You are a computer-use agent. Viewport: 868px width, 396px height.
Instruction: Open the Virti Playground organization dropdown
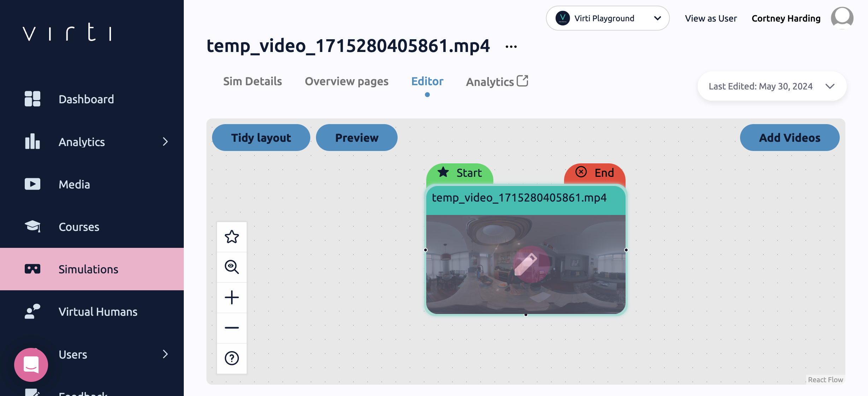pos(608,18)
